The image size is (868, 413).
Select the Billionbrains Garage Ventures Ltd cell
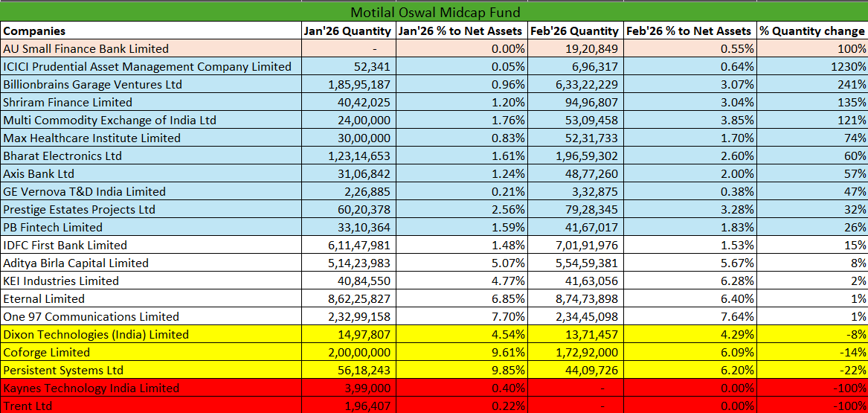150,84
